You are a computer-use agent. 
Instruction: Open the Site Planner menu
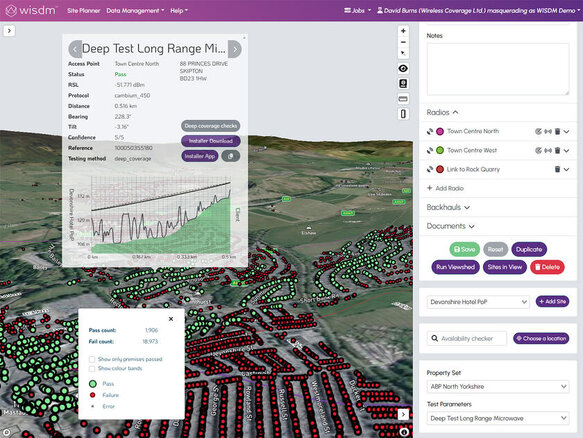(x=84, y=11)
